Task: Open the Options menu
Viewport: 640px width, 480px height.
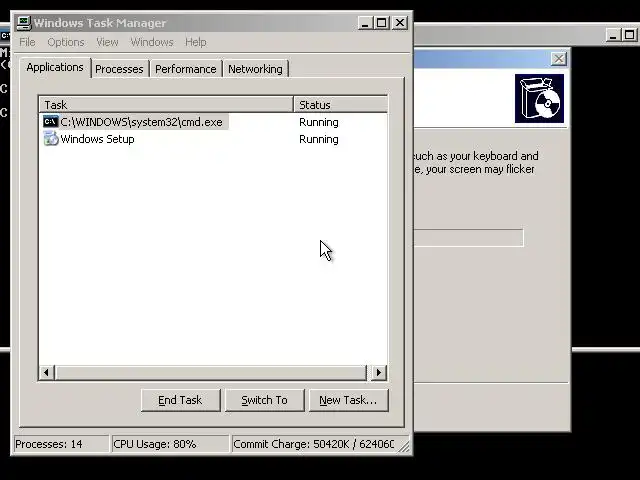Action: (x=66, y=42)
